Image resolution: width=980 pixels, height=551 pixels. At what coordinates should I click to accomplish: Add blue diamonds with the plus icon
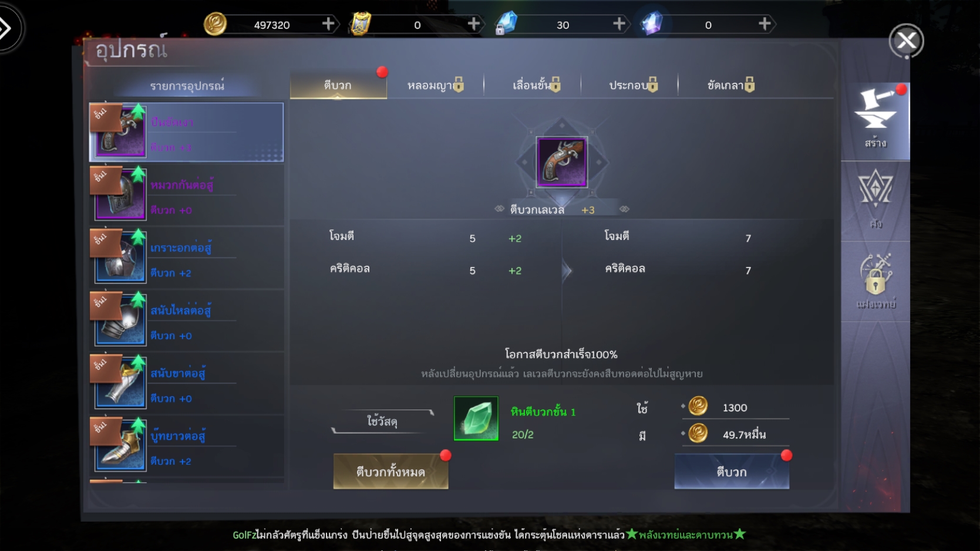[x=619, y=24]
